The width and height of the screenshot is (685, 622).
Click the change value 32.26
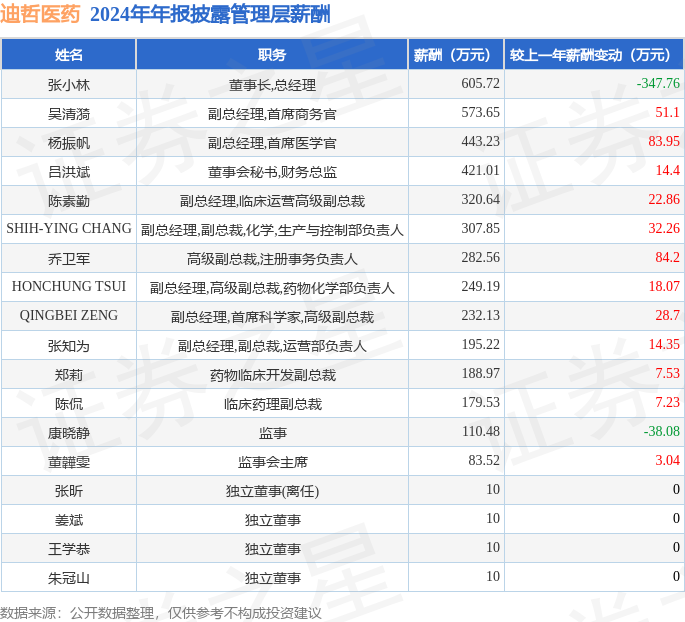coord(664,228)
